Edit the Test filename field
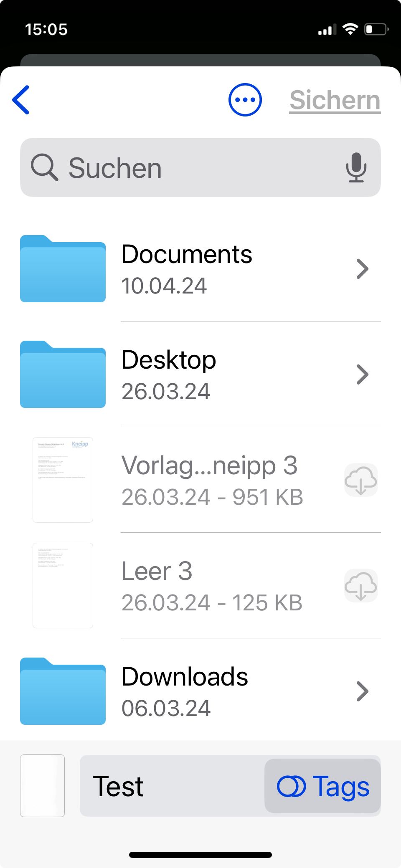The width and height of the screenshot is (401, 868). tap(171, 786)
